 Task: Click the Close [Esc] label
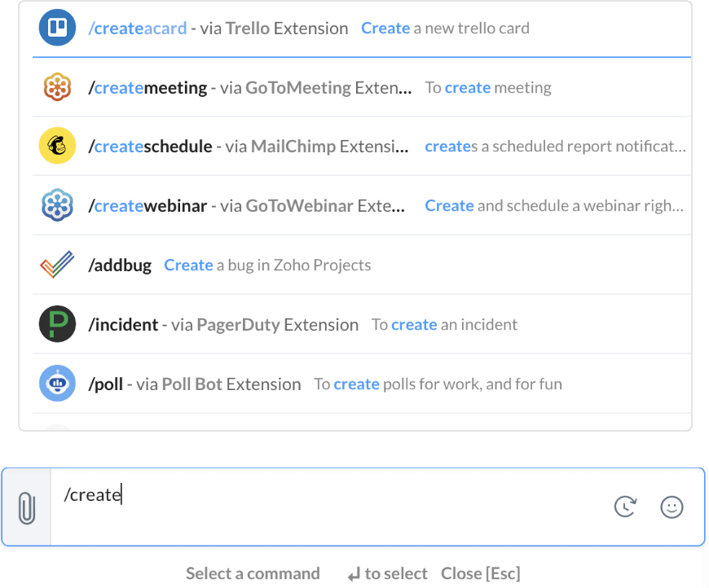480,573
